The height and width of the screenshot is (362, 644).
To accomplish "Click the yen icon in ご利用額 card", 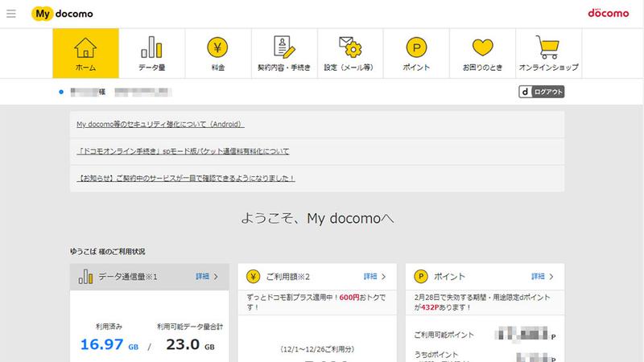I will [x=253, y=277].
